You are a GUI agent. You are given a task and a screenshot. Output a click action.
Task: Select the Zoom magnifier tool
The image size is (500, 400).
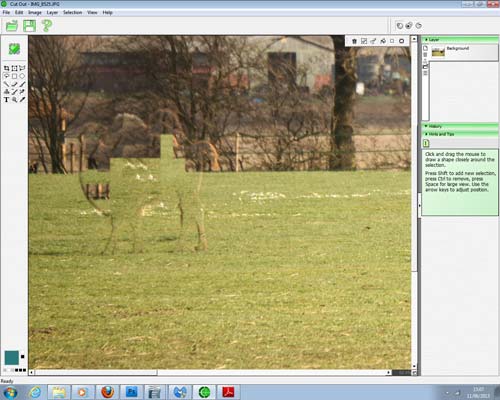pos(14,100)
